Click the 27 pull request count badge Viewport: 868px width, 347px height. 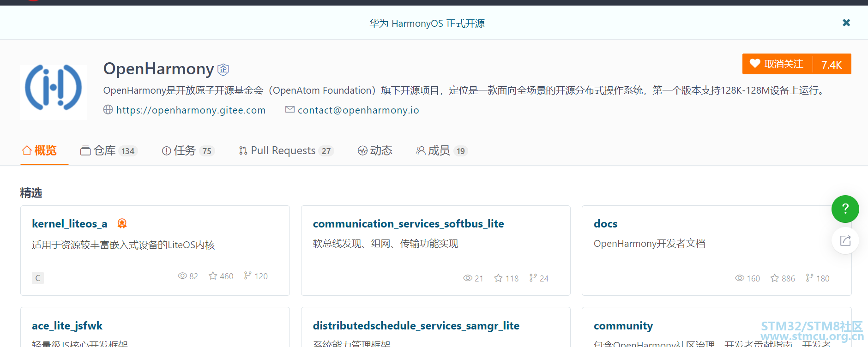coord(326,151)
